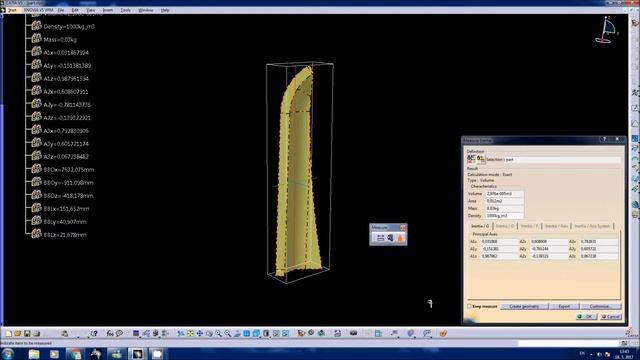
Task: Click the Density value field
Action: 504,216
